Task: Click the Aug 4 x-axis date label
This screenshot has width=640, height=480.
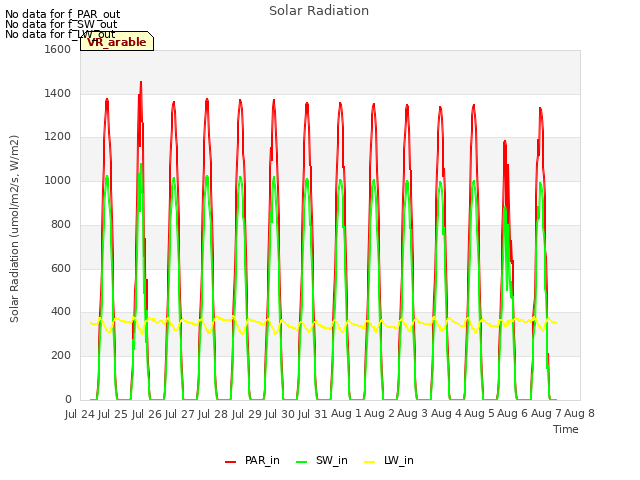Action: 446,413
